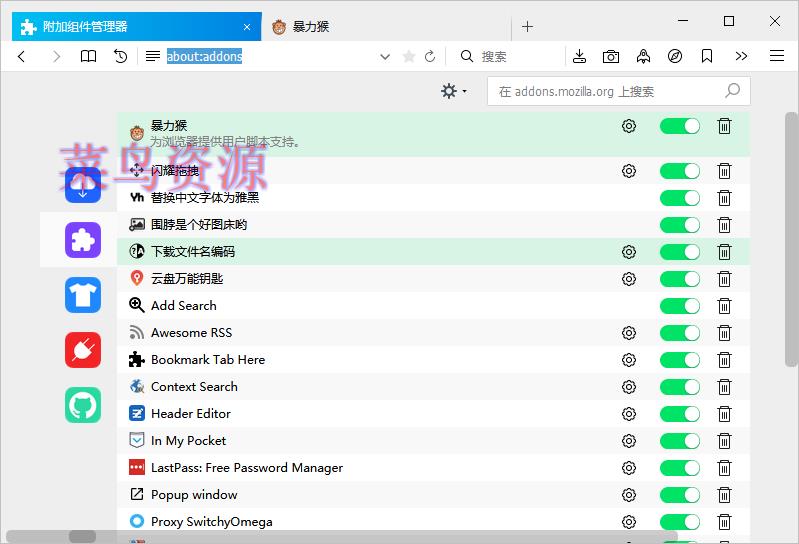
Task: Turn off 云盘万能钥匙 toggle
Action: click(x=680, y=279)
